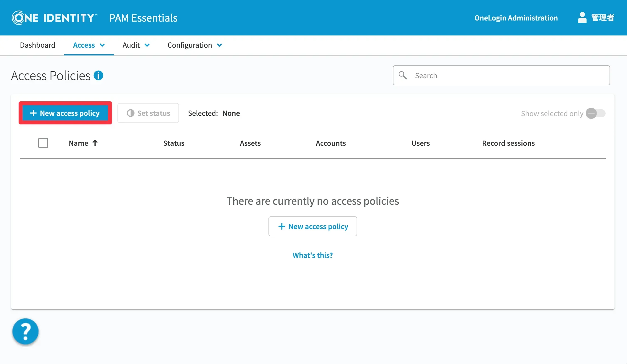The width and height of the screenshot is (627, 364).
Task: Click the admin user profile icon
Action: pyautogui.click(x=582, y=17)
